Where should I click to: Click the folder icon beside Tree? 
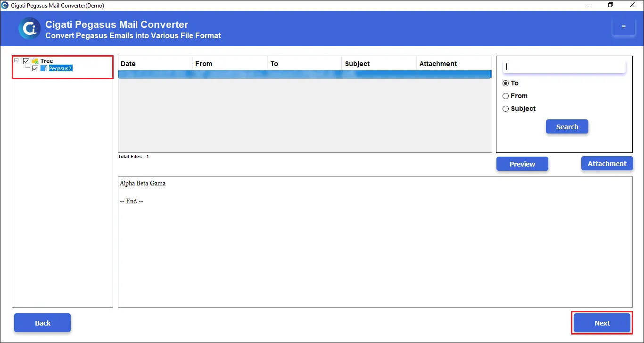(35, 61)
